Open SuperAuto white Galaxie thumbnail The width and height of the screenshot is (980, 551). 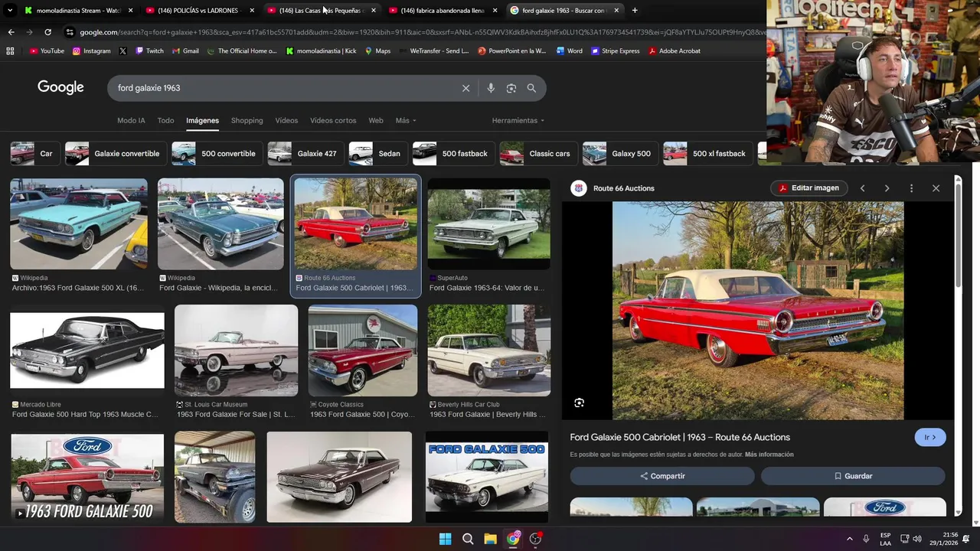[x=488, y=224]
